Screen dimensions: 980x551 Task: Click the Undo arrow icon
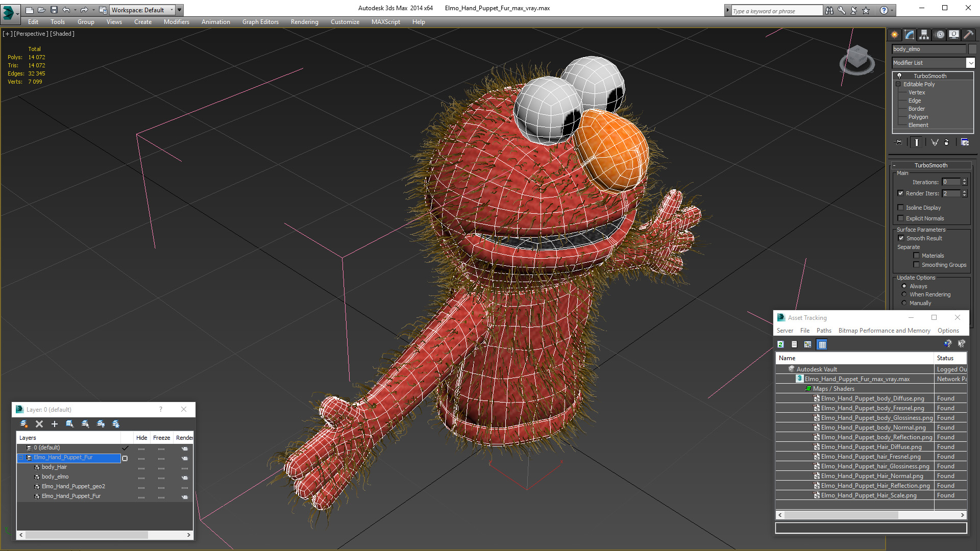pos(66,10)
